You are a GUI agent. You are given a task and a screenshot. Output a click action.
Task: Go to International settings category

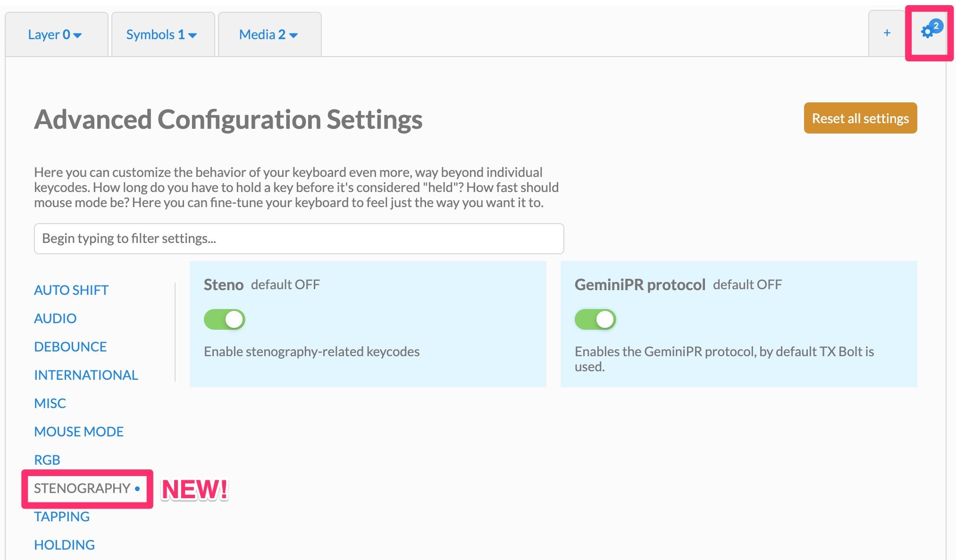(86, 375)
